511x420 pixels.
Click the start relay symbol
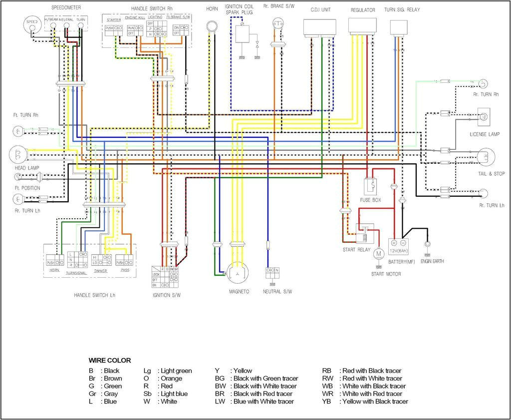click(363, 233)
